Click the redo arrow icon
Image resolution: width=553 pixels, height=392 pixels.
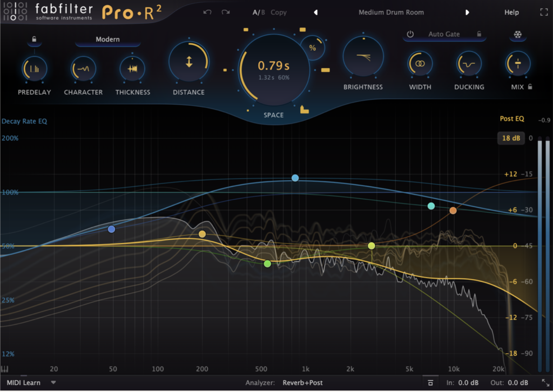(x=225, y=12)
